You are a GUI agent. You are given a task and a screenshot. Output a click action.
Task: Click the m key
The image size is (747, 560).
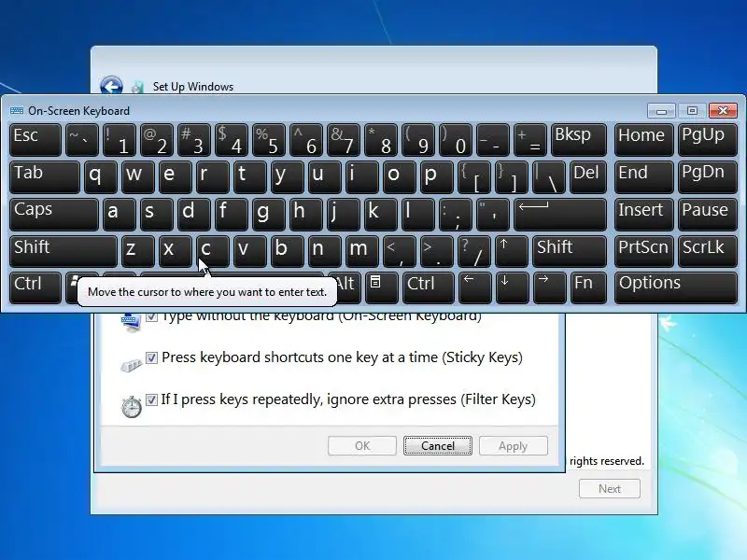362,251
